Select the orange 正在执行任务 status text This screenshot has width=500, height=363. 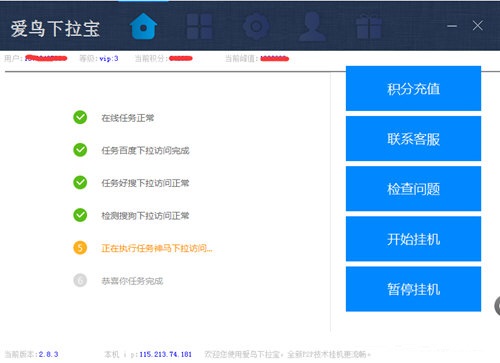[x=157, y=248]
